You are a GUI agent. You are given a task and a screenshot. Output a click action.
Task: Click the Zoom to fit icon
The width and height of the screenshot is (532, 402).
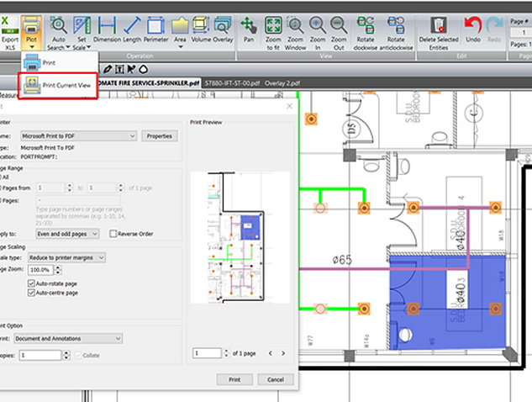[273, 29]
